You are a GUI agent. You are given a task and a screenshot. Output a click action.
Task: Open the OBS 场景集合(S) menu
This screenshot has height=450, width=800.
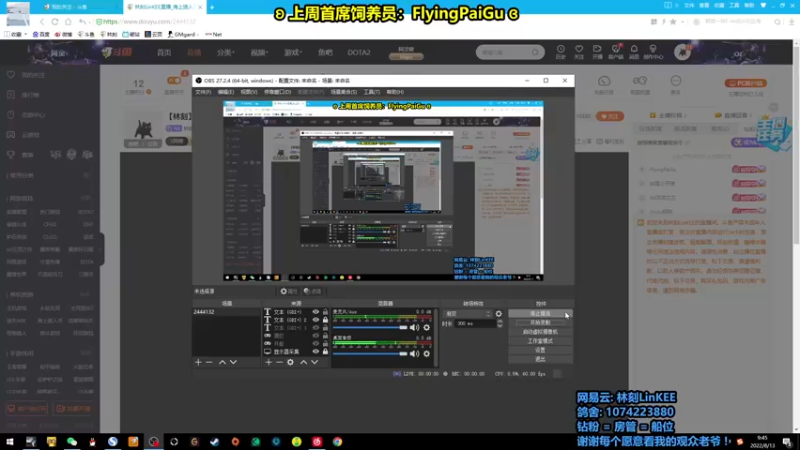[x=343, y=92]
